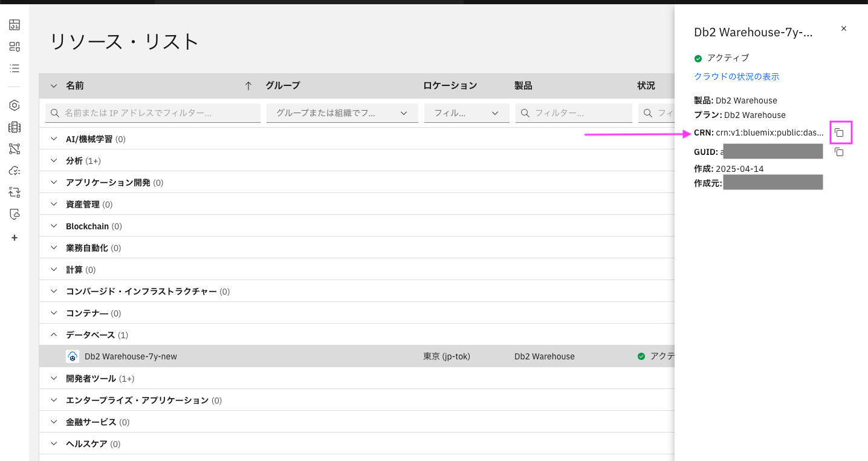Image resolution: width=868 pixels, height=461 pixels.
Task: Click the green アクティブ status icon in panel
Action: coord(698,58)
